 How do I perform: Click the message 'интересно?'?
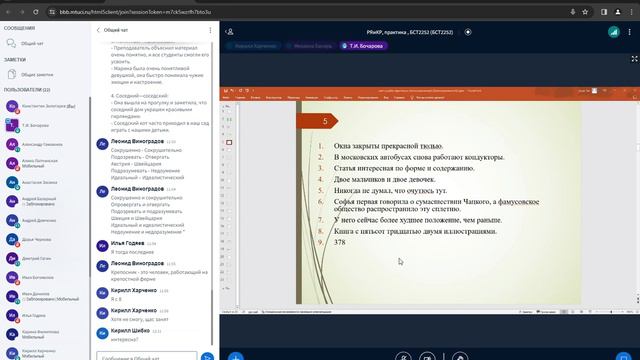124,340
